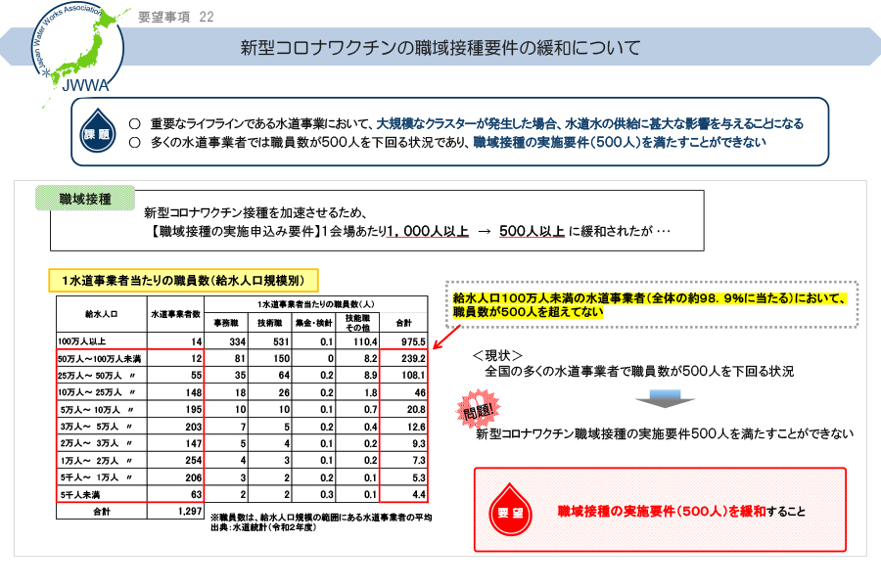This screenshot has height=588, width=881.
Task: Select the line 新型コロナワクチン接種を加速させるため、
Action: click(x=255, y=213)
